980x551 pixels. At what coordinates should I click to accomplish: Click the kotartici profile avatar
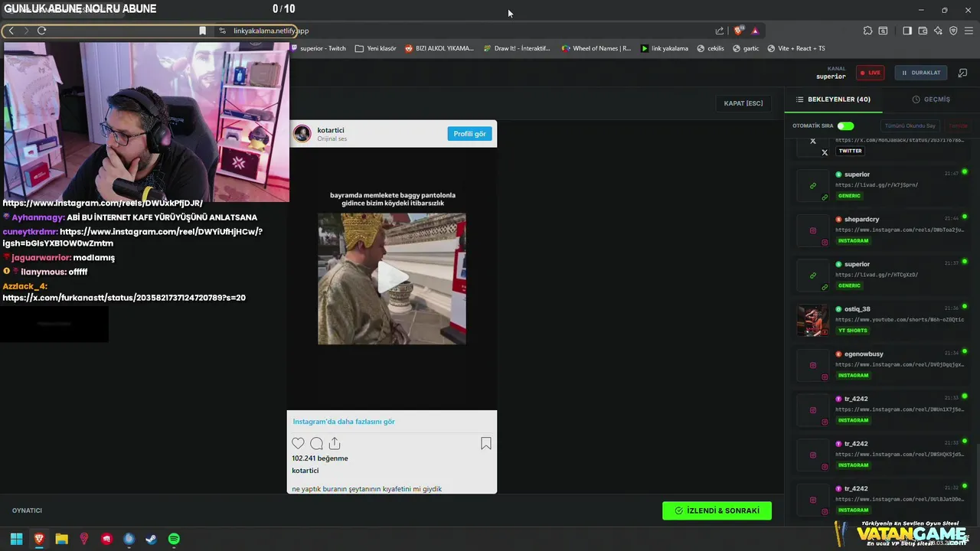pyautogui.click(x=303, y=134)
